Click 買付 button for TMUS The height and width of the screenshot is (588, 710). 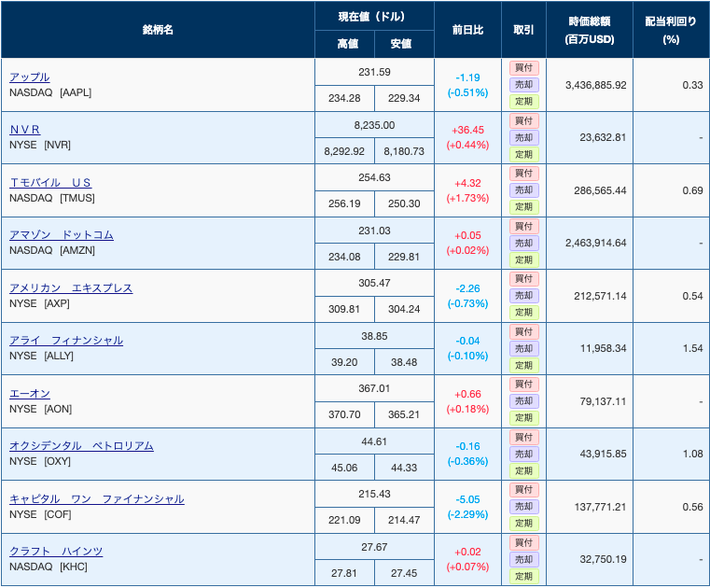524,174
